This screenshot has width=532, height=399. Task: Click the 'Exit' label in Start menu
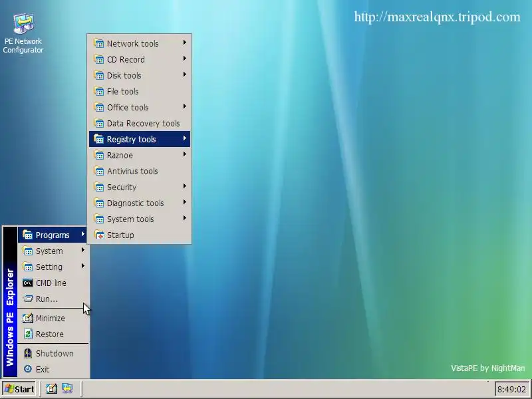pyautogui.click(x=43, y=369)
